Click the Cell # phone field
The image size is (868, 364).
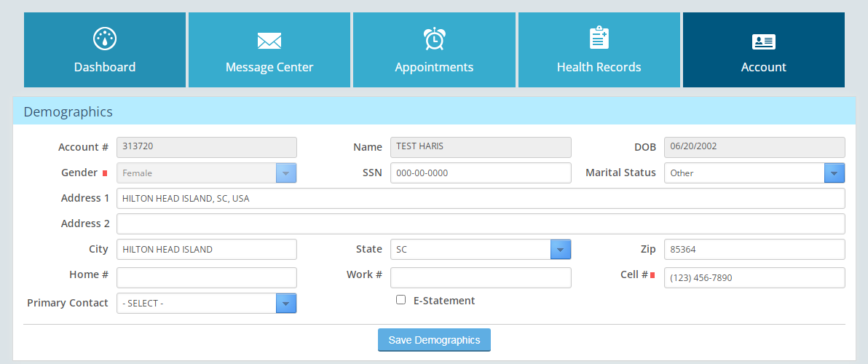pos(754,277)
